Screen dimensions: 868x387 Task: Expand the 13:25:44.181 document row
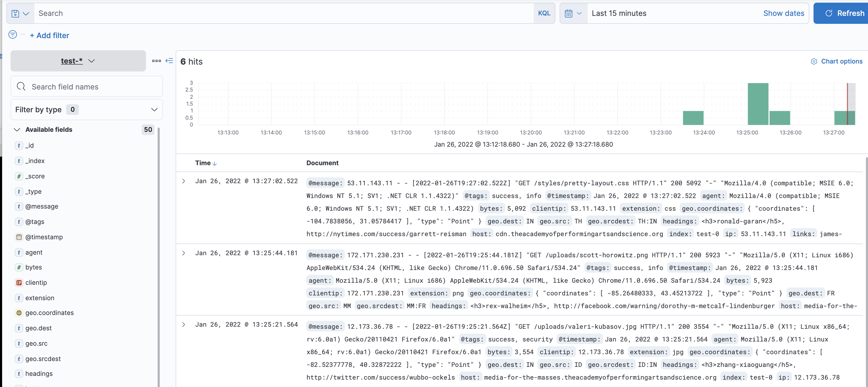184,253
